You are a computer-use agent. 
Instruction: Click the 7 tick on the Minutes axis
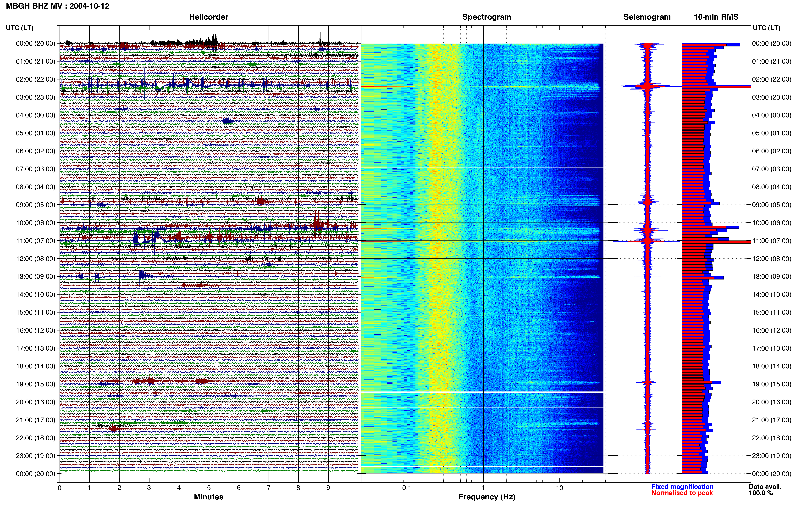[x=269, y=487]
